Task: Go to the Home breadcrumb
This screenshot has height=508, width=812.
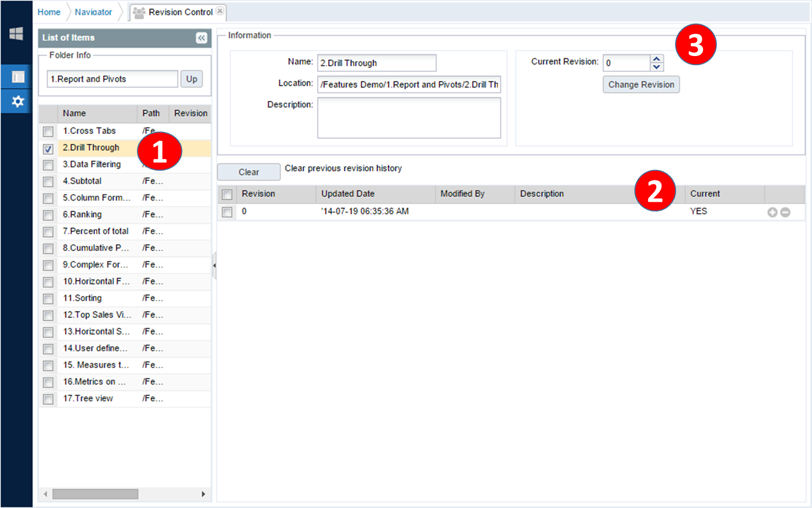Action: pos(49,12)
